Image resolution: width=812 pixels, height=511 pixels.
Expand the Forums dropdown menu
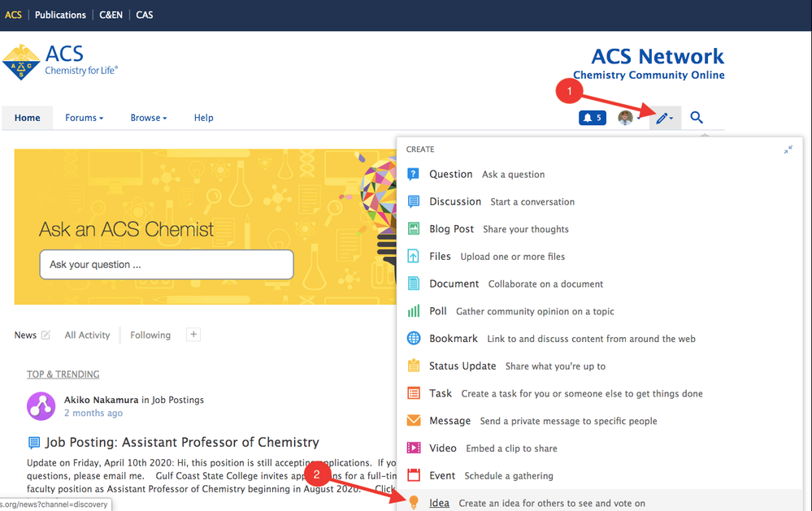click(85, 118)
